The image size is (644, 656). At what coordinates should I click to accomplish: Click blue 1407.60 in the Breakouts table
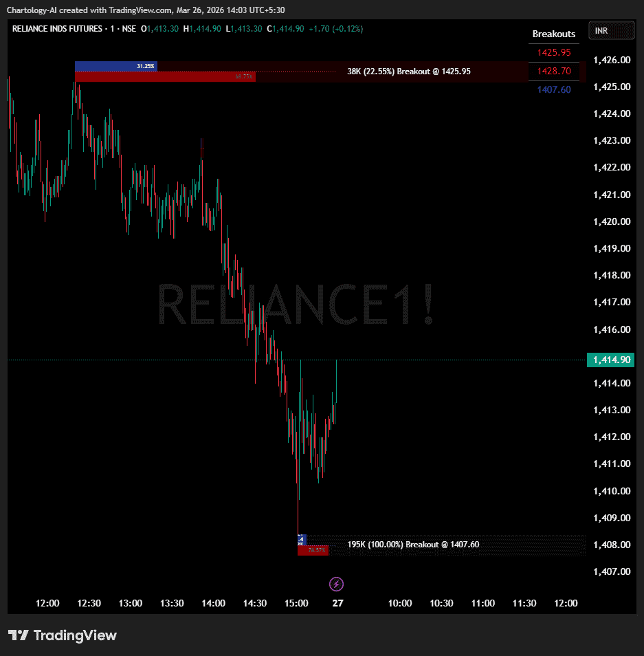pos(553,89)
